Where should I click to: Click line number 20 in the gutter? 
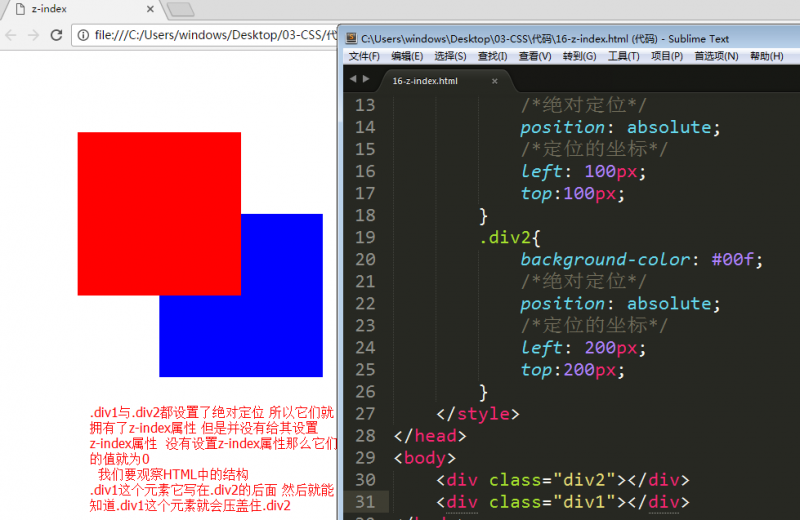pos(365,259)
